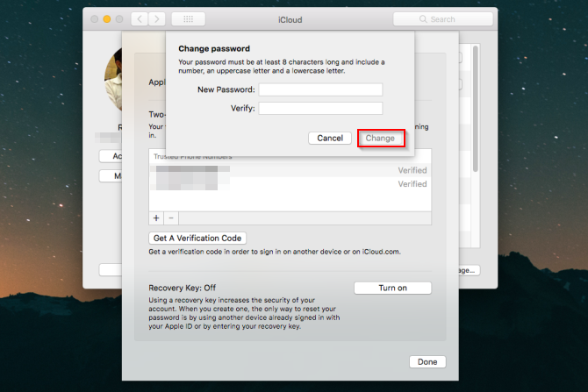Click the Change button
Screen dimensions: 588x392
point(381,138)
